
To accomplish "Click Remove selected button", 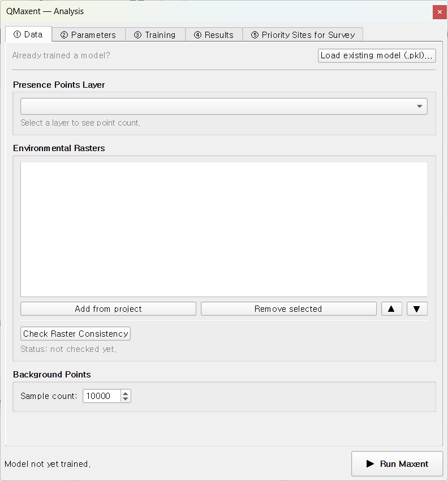I will pos(288,308).
